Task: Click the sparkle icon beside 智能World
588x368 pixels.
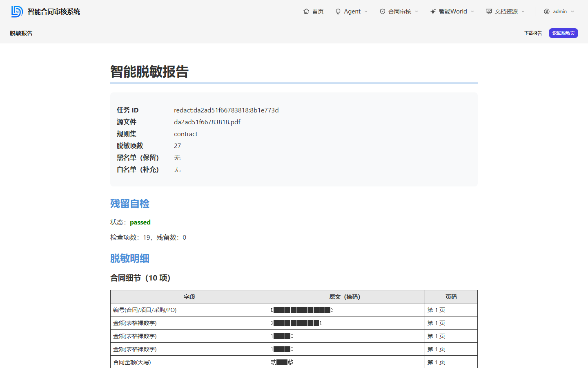Action: [433, 11]
